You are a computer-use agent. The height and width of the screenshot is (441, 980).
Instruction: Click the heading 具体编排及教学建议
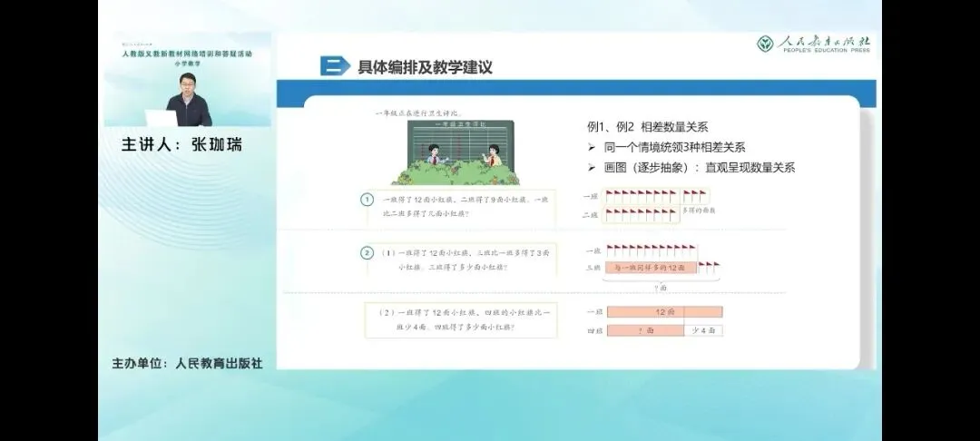click(425, 67)
